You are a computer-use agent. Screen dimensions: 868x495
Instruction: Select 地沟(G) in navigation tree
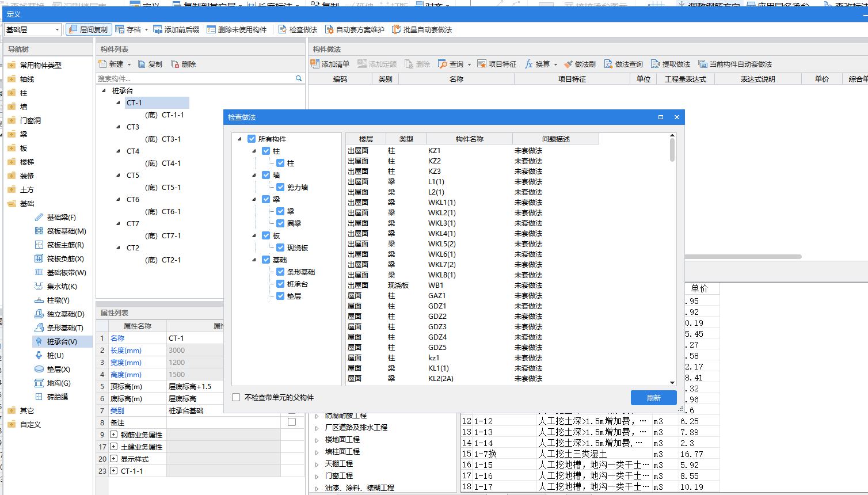pos(59,383)
